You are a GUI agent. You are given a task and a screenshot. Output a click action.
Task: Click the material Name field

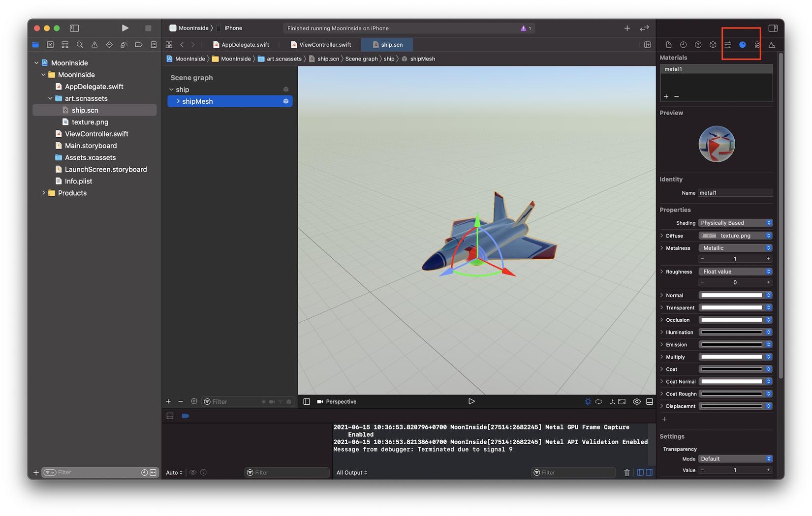735,193
